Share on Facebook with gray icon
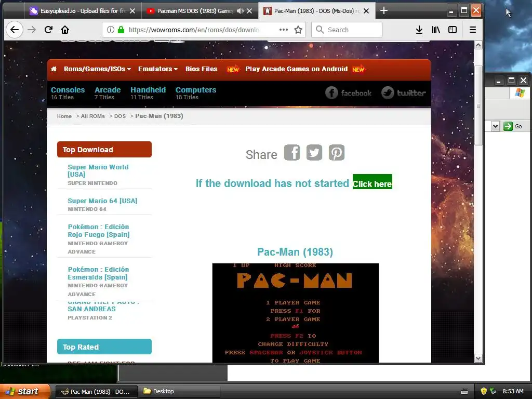Screen dimensions: 532x399 click(292, 152)
